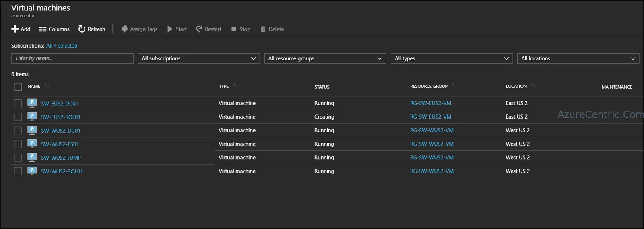Image resolution: width=644 pixels, height=229 pixels.
Task: Click Assign Tags in toolbar
Action: tap(140, 29)
